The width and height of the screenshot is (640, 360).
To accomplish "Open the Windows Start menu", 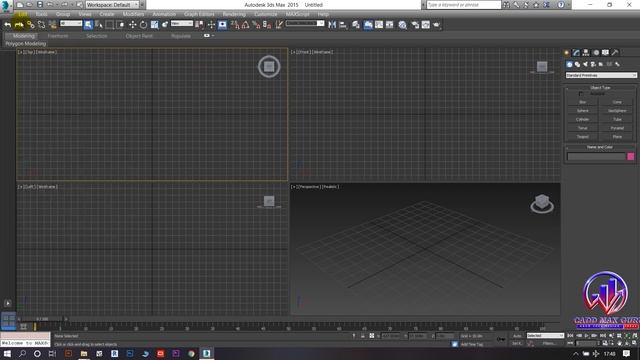I will click(x=7, y=353).
